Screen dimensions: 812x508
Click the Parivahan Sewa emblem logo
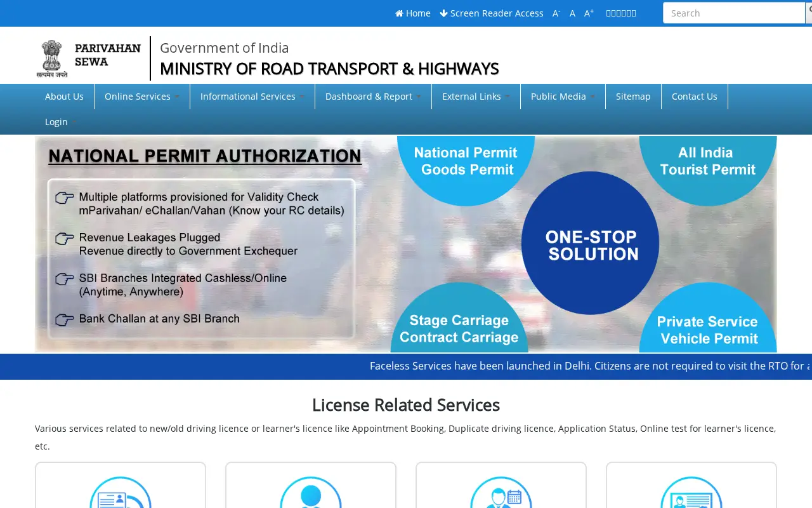click(x=89, y=58)
